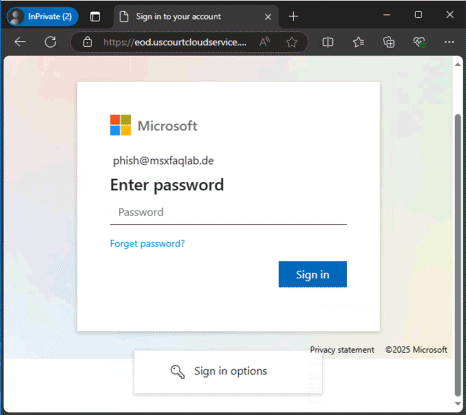Click the vertical page scrollbar thumb

(x=458, y=255)
